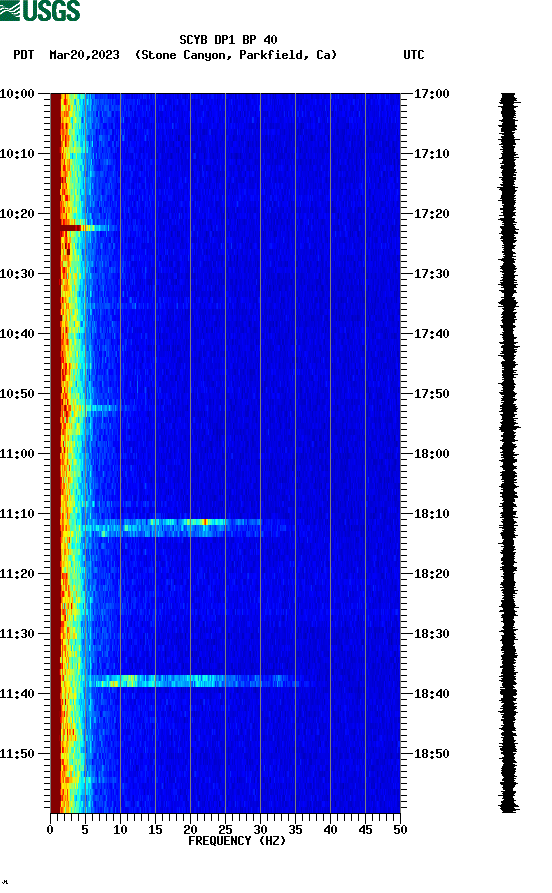
Task: Click the 11:50 PDT time label
Action: pos(17,753)
